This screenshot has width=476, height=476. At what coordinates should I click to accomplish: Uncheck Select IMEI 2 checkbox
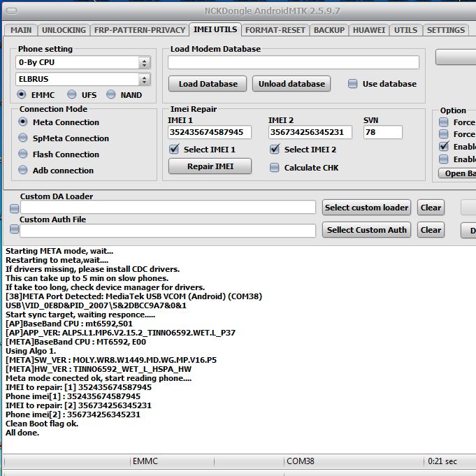(275, 149)
